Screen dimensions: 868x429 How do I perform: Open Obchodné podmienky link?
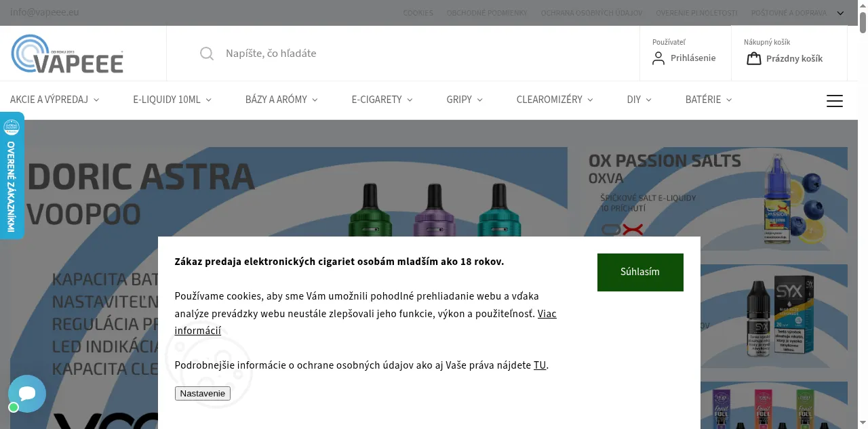pyautogui.click(x=487, y=13)
